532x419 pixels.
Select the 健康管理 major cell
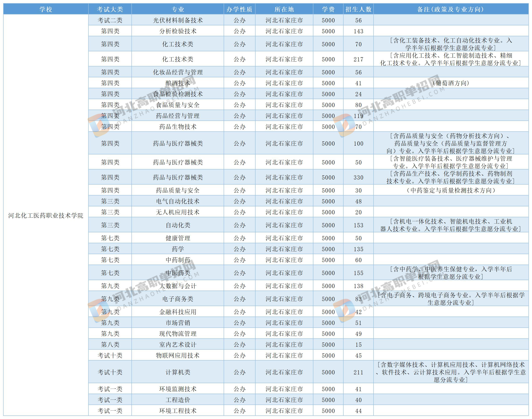(178, 238)
